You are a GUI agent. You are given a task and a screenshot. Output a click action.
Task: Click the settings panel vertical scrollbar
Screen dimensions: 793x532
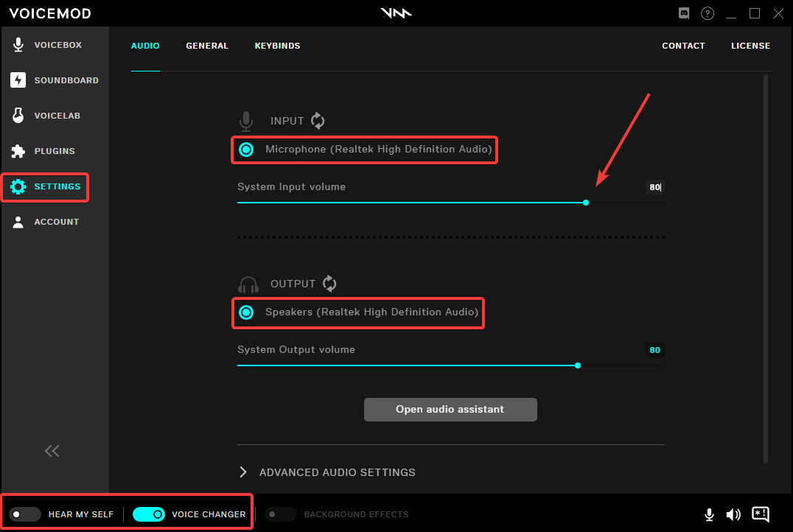(x=766, y=268)
